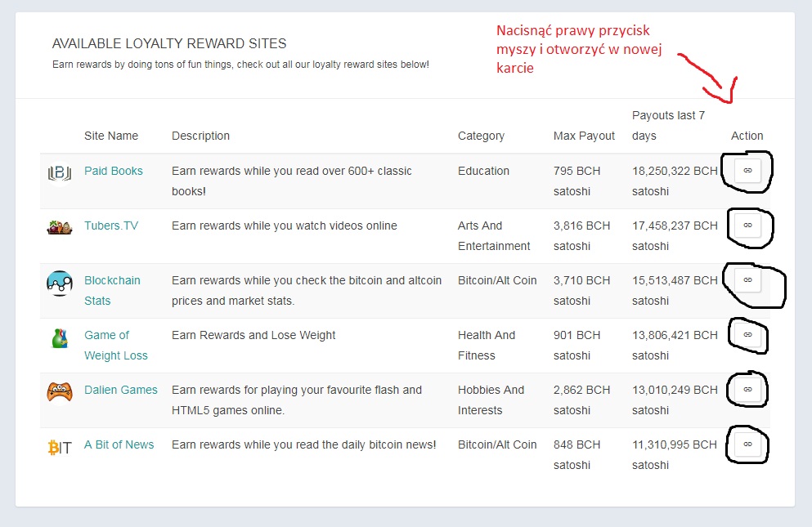This screenshot has width=812, height=527.
Task: Follow the Blockchain Stats link
Action: click(x=112, y=290)
